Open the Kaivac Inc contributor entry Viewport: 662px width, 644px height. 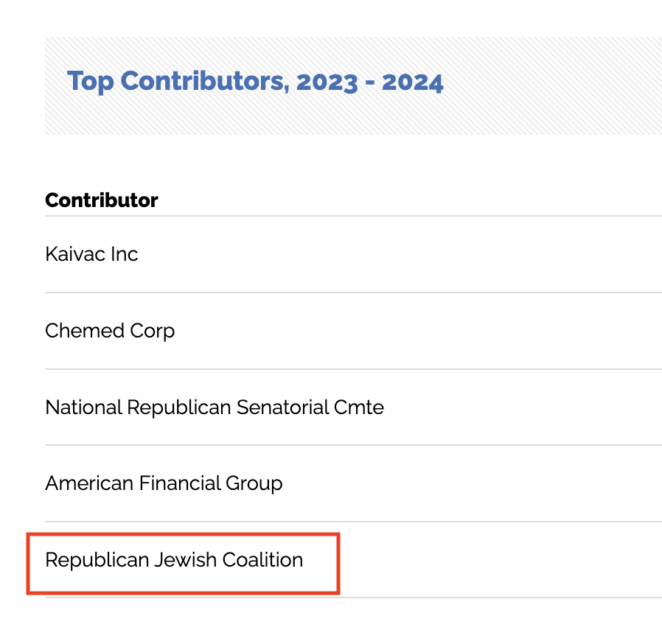(91, 254)
